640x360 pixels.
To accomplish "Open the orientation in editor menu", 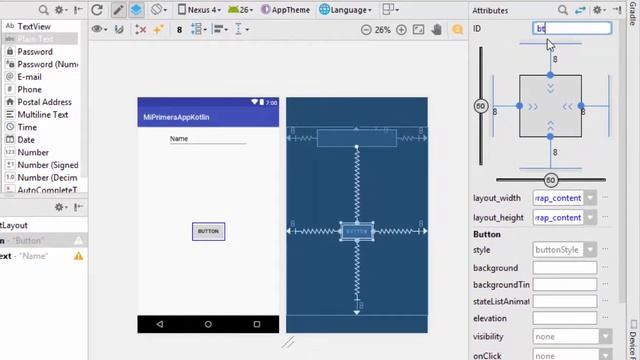I will (x=158, y=10).
